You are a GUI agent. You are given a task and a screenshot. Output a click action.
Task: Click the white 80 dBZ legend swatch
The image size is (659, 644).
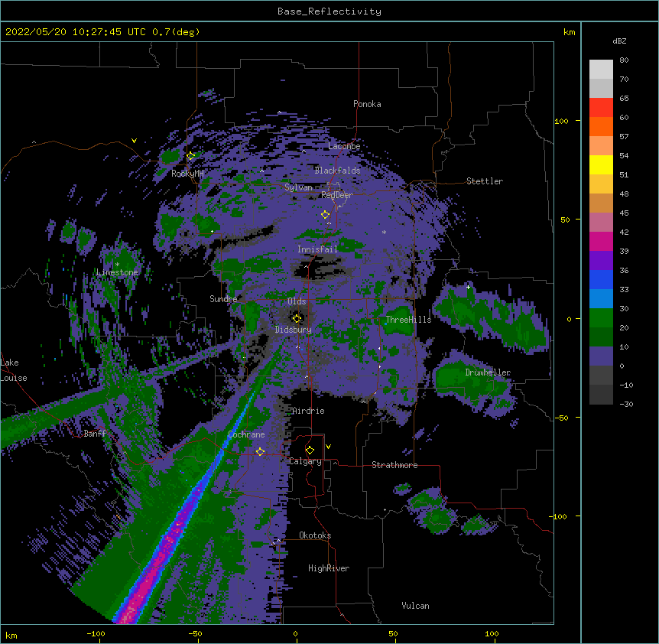(601, 70)
